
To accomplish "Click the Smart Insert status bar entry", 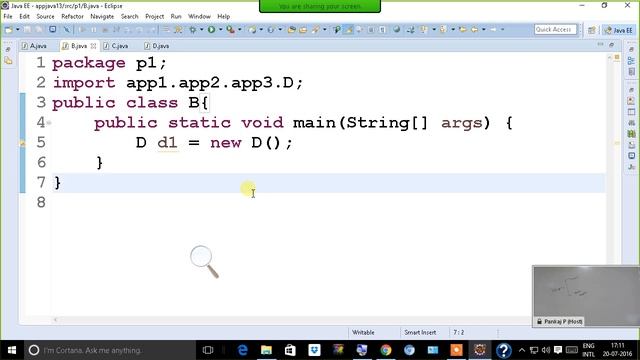I will (420, 332).
